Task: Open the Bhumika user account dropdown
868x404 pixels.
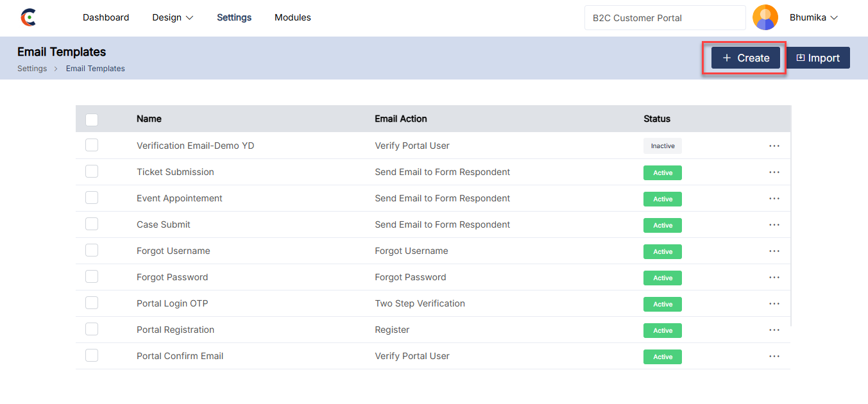Action: [813, 18]
